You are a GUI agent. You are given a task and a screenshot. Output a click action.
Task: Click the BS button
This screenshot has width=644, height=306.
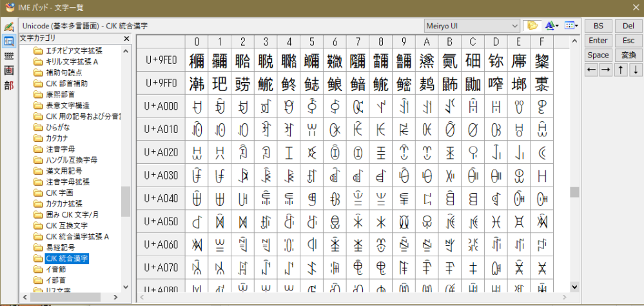pyautogui.click(x=598, y=26)
